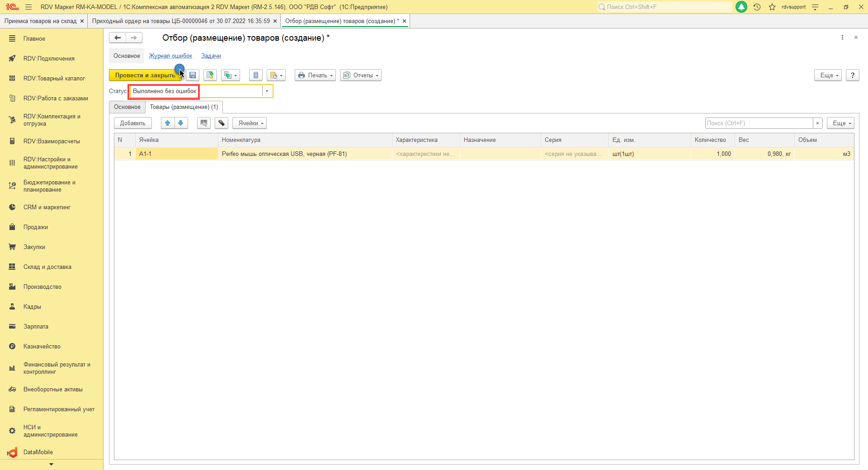Open the notifications bell icon
868x470 pixels.
click(741, 7)
